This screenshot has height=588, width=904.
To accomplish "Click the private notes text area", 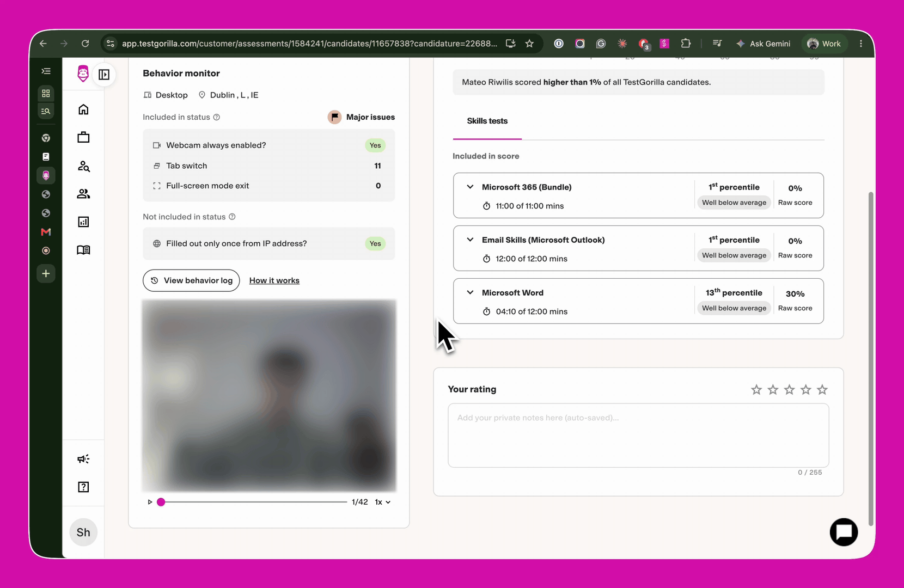I will click(x=638, y=435).
